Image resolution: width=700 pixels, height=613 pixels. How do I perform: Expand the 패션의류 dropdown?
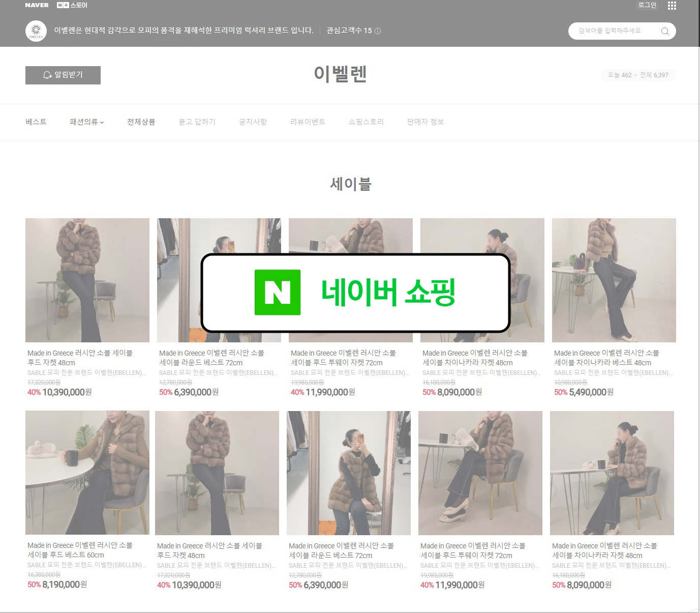(86, 122)
